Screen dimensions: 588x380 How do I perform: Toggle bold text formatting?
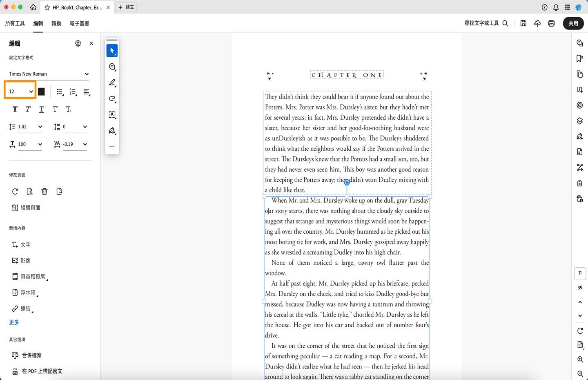15,109
